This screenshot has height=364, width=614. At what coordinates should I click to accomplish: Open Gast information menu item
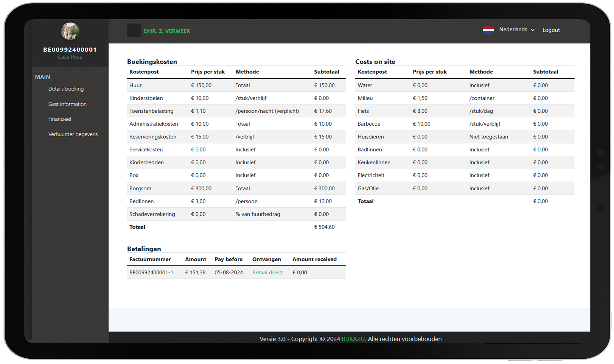click(67, 104)
